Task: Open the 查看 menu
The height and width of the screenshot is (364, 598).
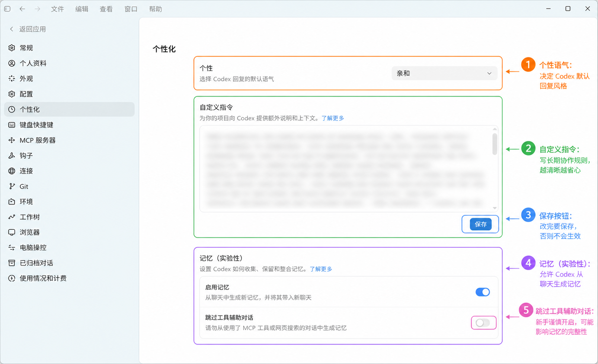Action: 106,9
